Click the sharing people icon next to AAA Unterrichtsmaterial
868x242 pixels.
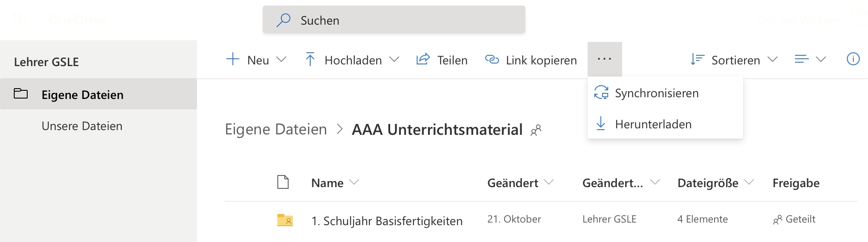[x=536, y=130]
